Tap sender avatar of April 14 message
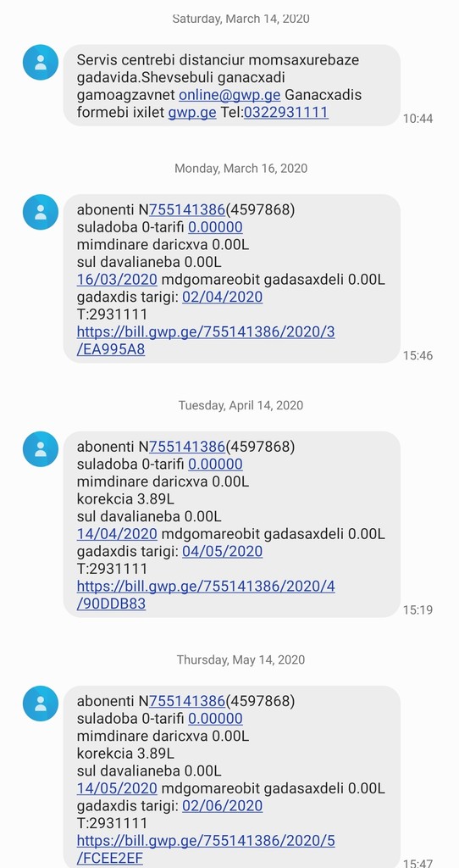Screen dimensions: 459x868 [41, 449]
